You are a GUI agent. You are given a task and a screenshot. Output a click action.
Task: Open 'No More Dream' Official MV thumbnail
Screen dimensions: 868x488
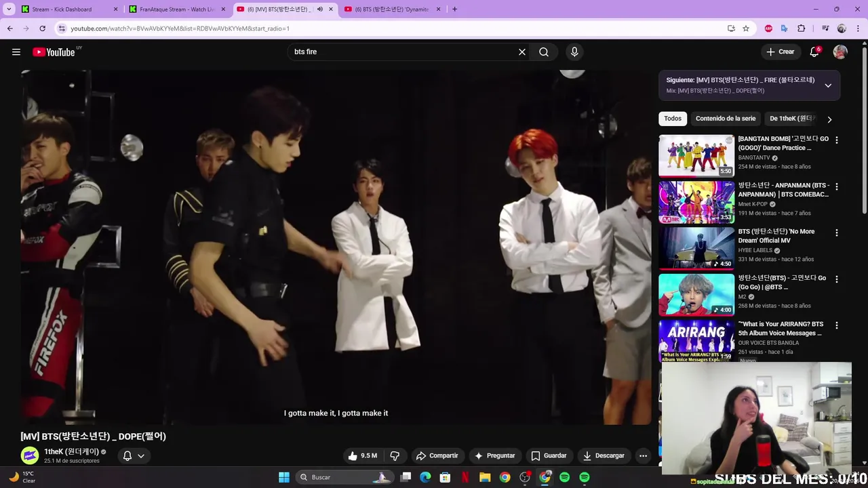coord(696,248)
